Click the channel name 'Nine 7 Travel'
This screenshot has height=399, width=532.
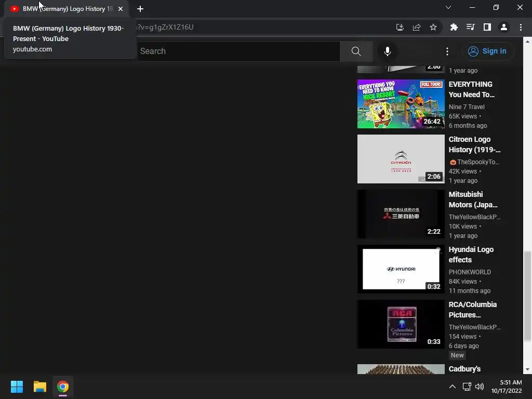(467, 107)
